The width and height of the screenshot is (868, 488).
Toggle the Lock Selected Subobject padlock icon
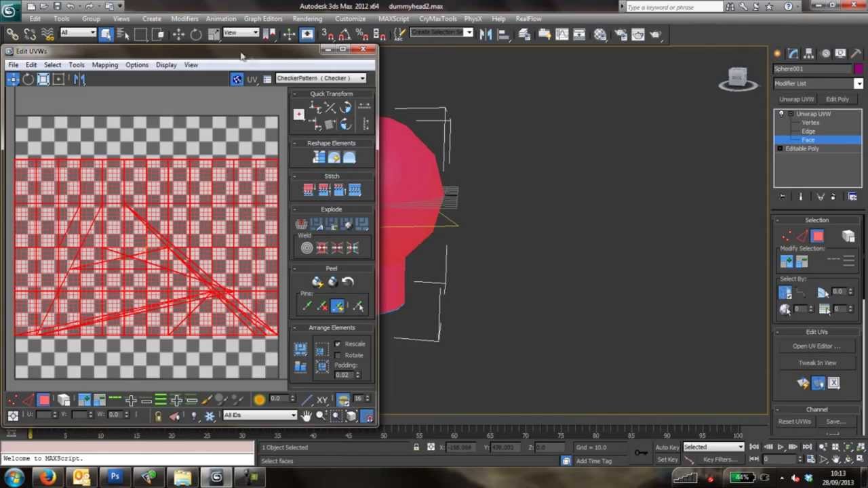[158, 416]
